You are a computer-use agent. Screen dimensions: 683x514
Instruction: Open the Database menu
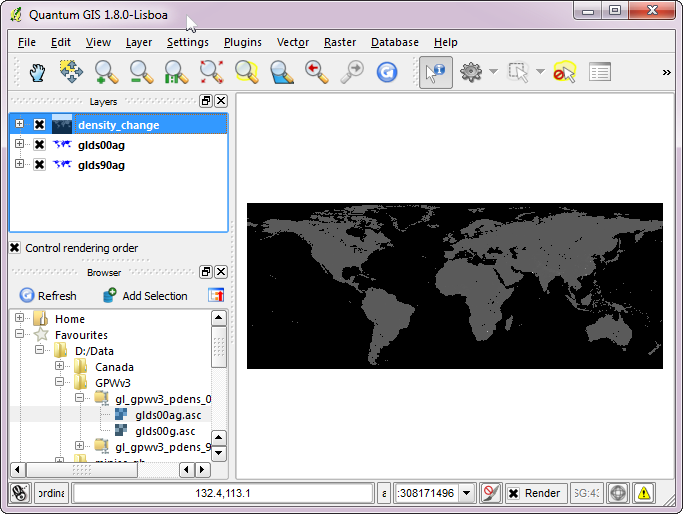[x=395, y=42]
